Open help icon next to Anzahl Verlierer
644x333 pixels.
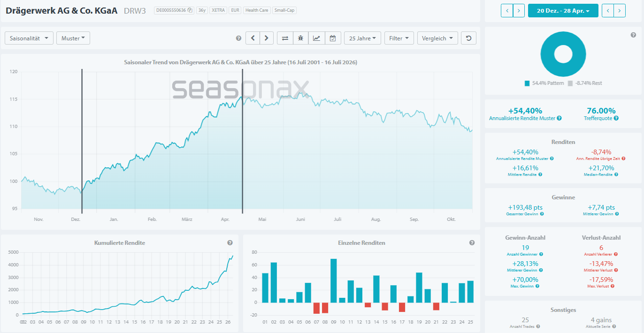[616, 254]
